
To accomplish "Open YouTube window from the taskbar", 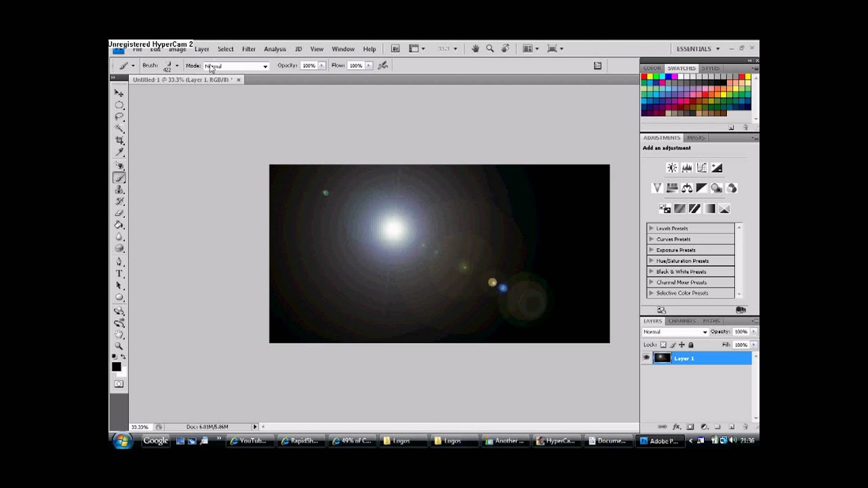I will tap(249, 441).
